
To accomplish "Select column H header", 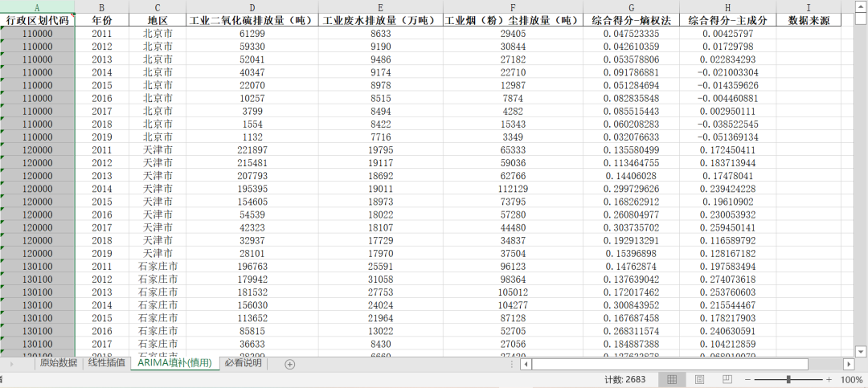I will [728, 7].
